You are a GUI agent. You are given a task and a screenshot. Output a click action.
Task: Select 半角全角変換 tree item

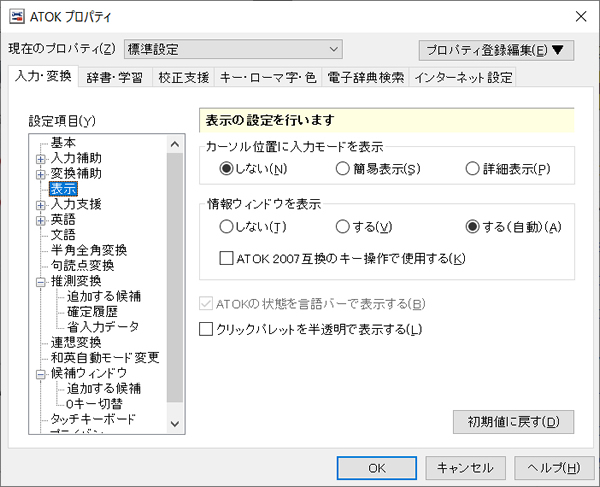pyautogui.click(x=89, y=250)
